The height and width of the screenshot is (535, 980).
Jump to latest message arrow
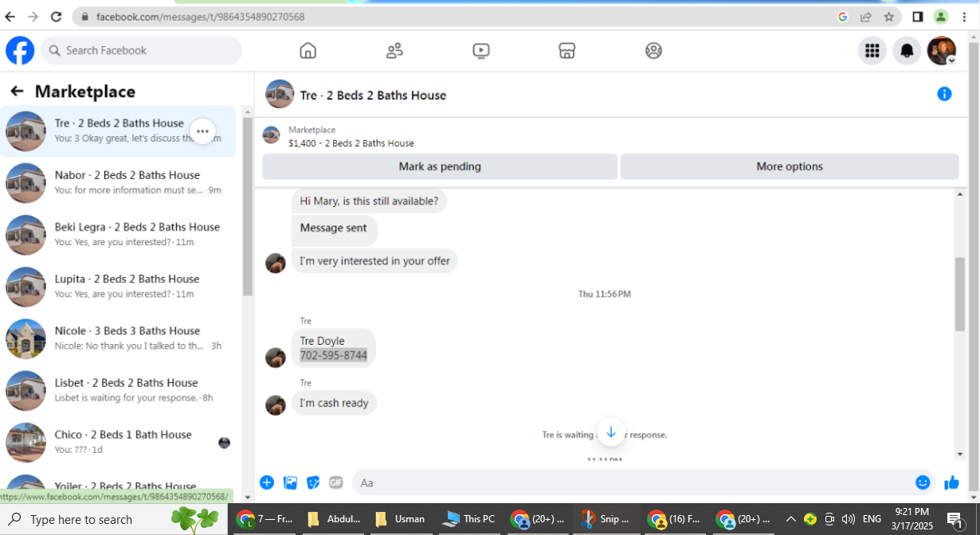[611, 432]
